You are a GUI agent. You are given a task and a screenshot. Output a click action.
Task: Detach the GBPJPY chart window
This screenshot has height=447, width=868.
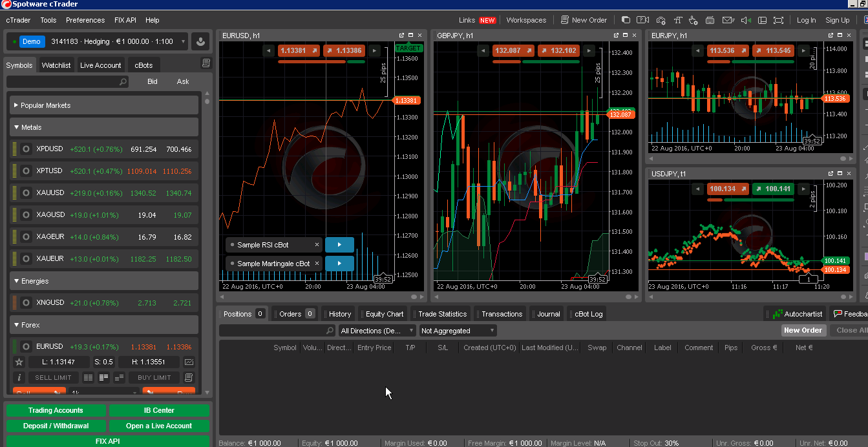(616, 36)
